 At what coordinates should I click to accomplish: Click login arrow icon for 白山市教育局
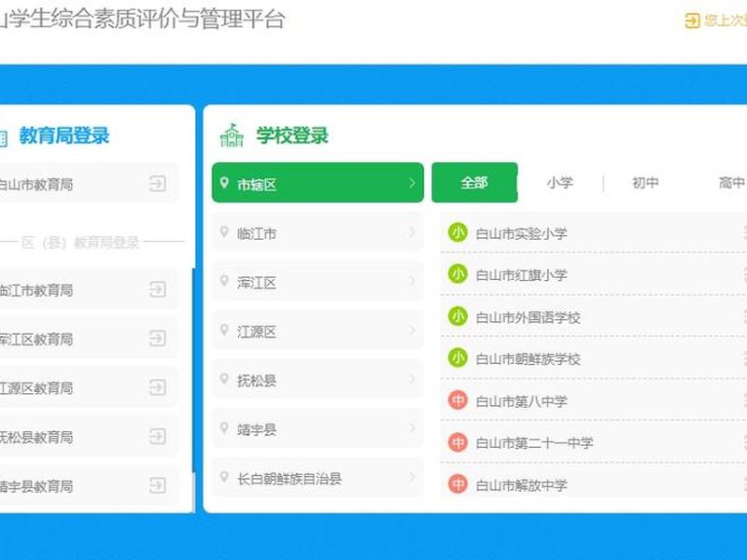[158, 183]
